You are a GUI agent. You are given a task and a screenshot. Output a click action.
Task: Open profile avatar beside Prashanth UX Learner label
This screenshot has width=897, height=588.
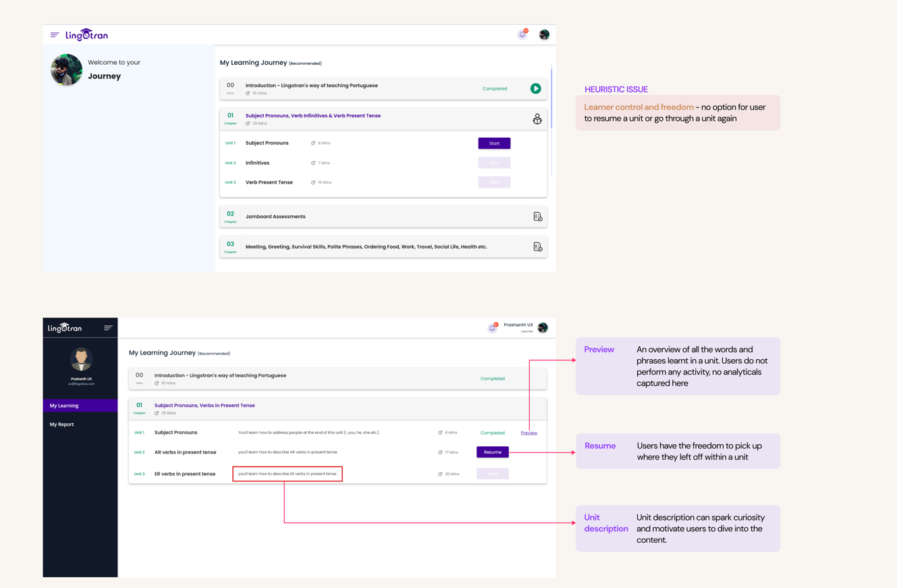coord(543,328)
